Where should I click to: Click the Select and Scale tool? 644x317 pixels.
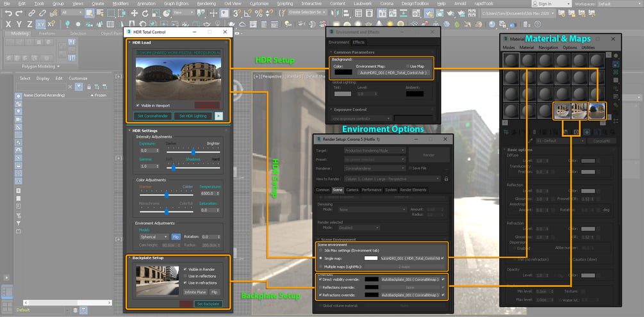[156, 13]
